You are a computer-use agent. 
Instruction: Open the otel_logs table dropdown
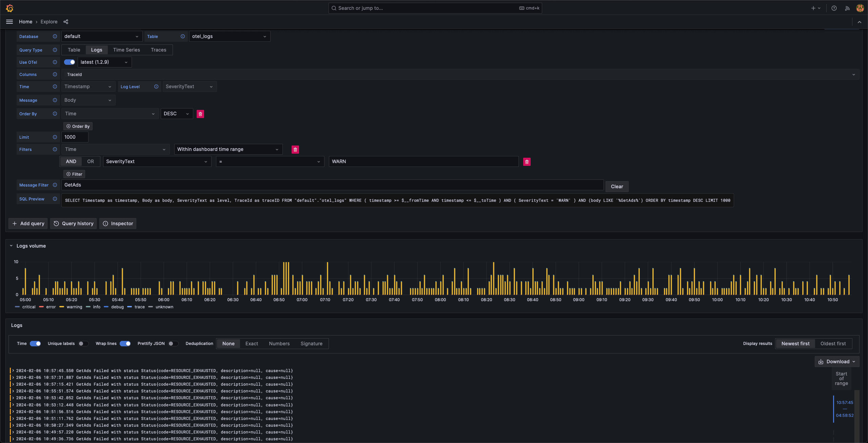pos(229,36)
